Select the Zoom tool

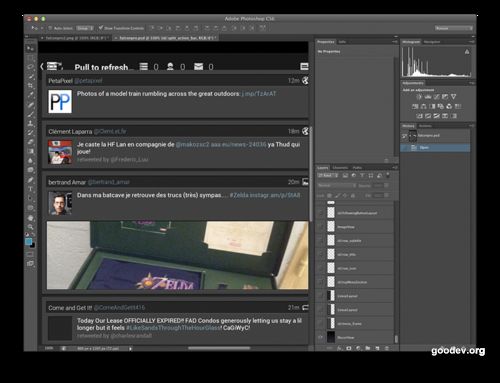(x=30, y=227)
